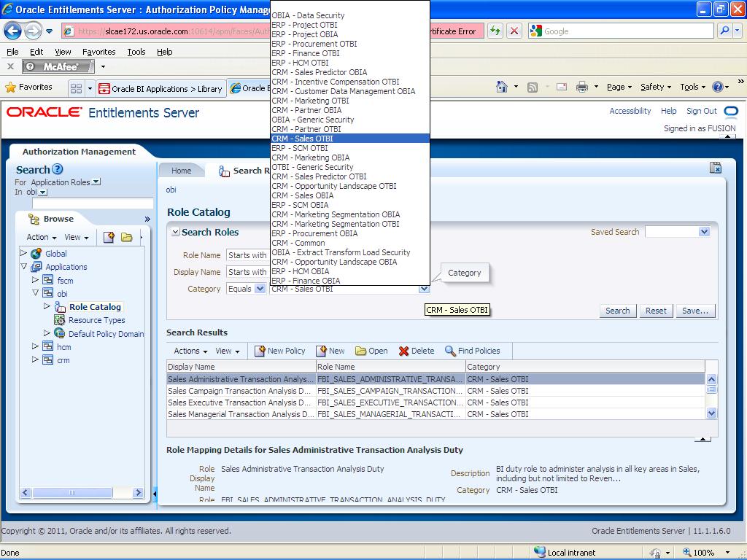Open the 100% zoom level control
The image size is (747, 560).
pos(703,552)
